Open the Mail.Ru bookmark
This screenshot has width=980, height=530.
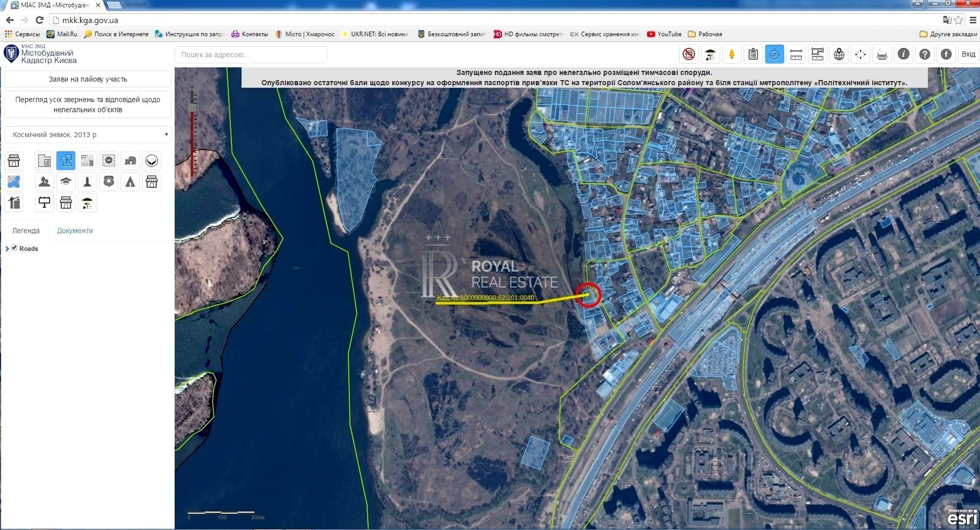coord(62,34)
